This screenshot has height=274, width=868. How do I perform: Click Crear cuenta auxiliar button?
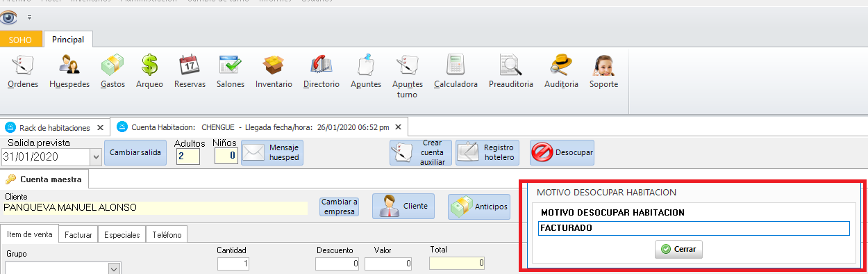point(421,152)
